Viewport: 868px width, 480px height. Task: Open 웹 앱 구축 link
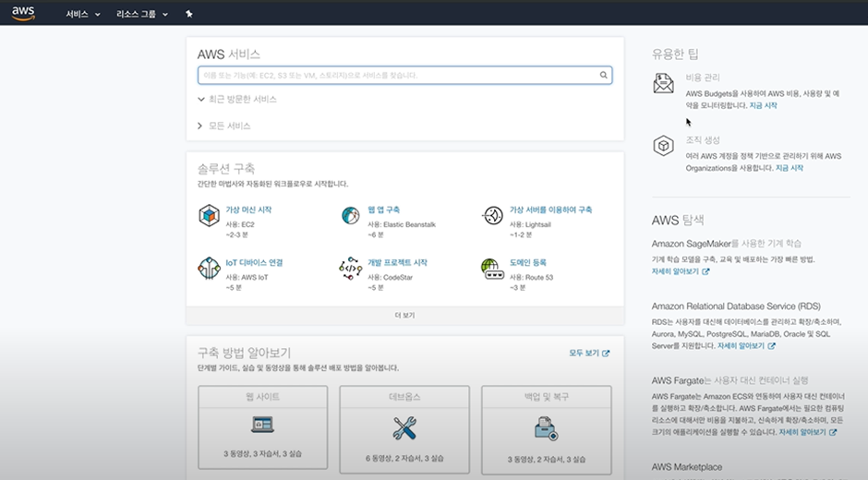(x=383, y=210)
